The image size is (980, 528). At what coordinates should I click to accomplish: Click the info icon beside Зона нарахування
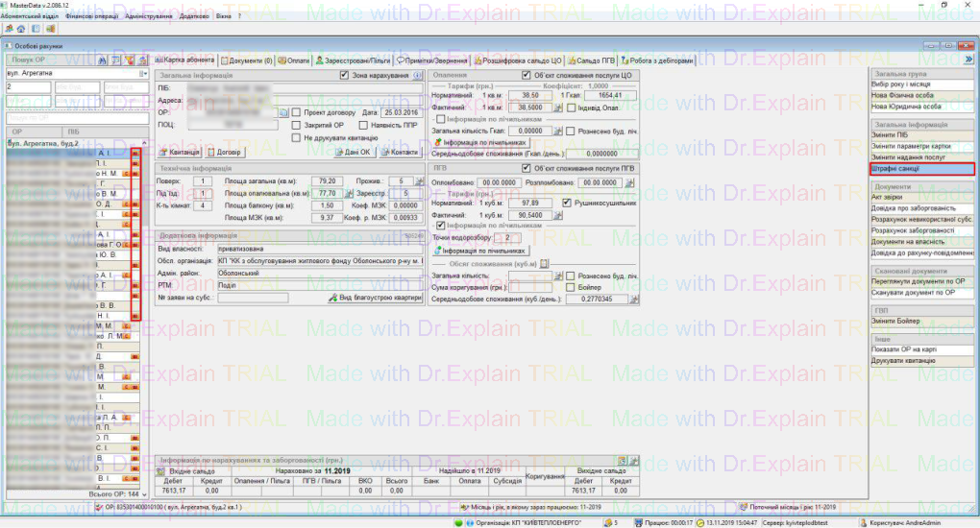pyautogui.click(x=419, y=75)
